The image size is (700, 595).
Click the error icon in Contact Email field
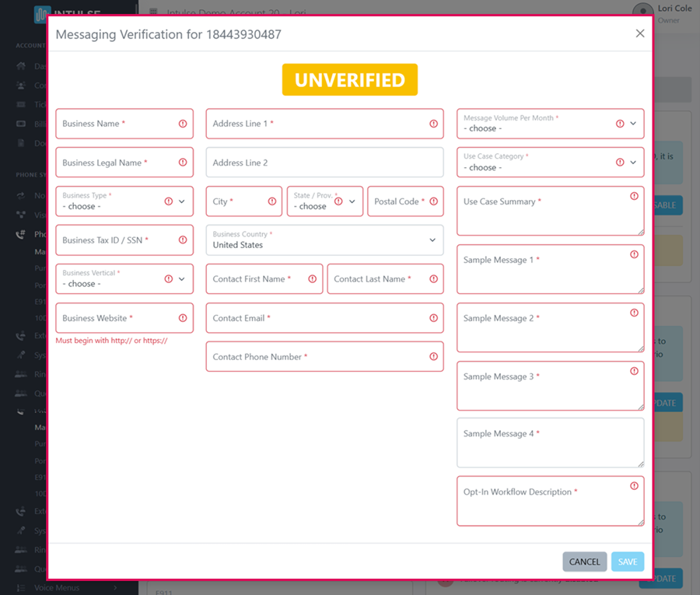coord(433,318)
